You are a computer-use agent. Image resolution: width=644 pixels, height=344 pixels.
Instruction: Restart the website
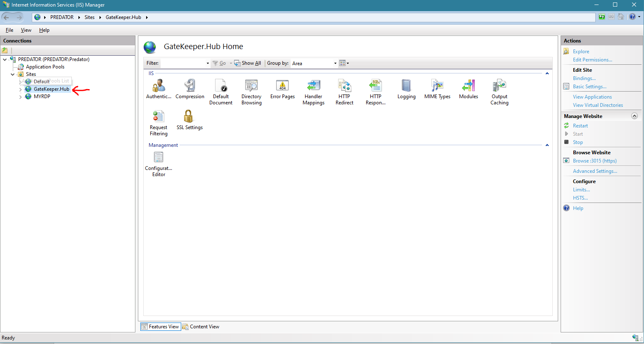click(580, 126)
